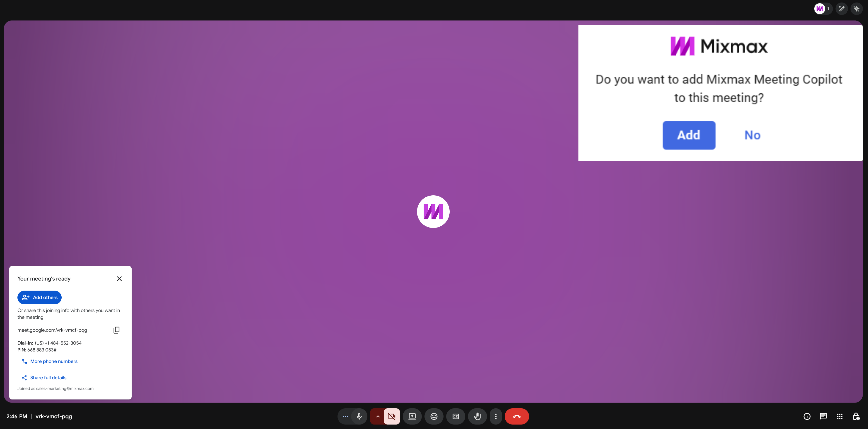Open the activities grid icon
Screen dimensions: 868x429
tap(840, 416)
